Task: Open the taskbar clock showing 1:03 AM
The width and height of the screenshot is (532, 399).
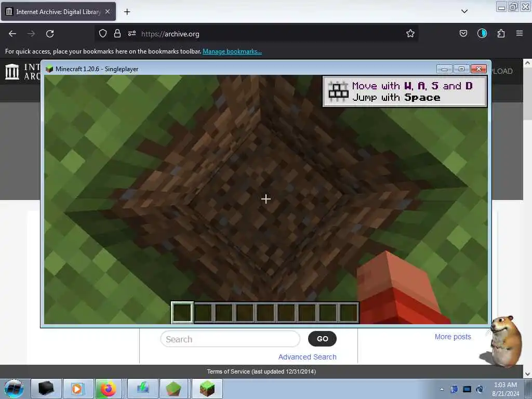Action: [x=505, y=389]
